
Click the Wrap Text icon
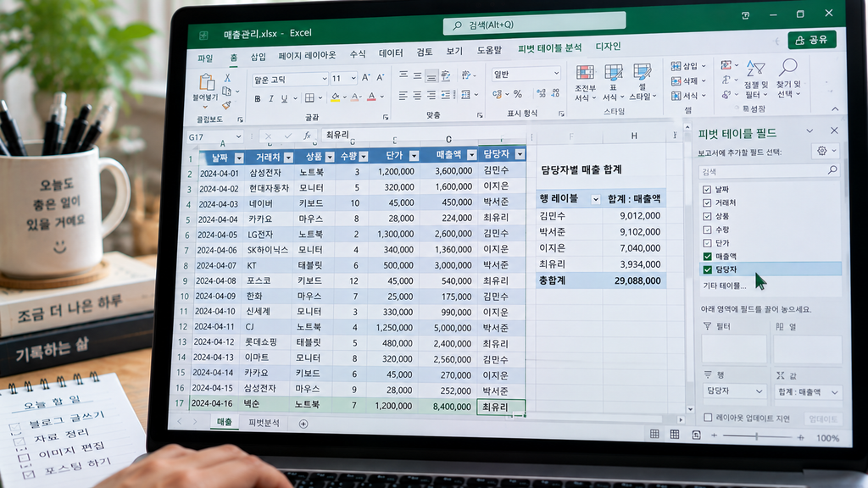click(x=446, y=75)
